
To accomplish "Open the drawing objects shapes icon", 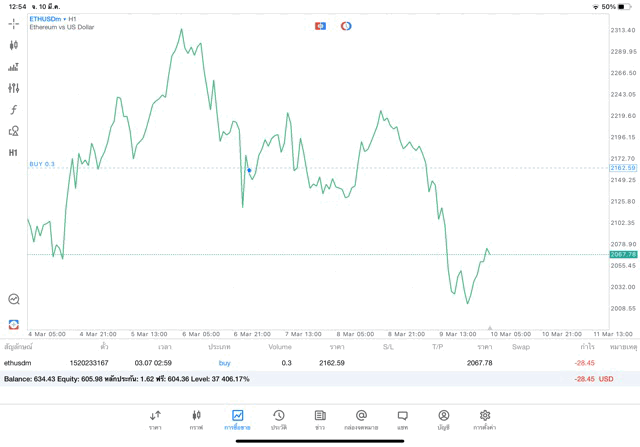I will [x=14, y=131].
